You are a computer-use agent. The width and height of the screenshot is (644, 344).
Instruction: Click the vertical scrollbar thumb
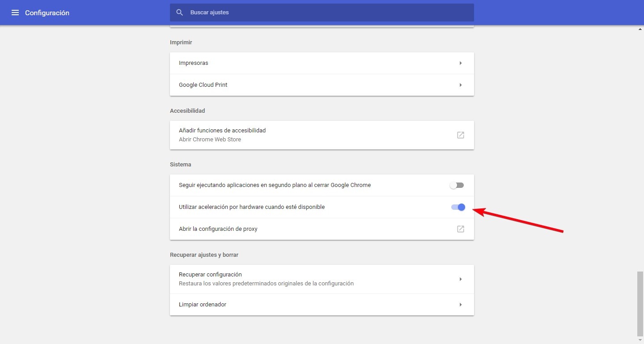click(x=640, y=303)
